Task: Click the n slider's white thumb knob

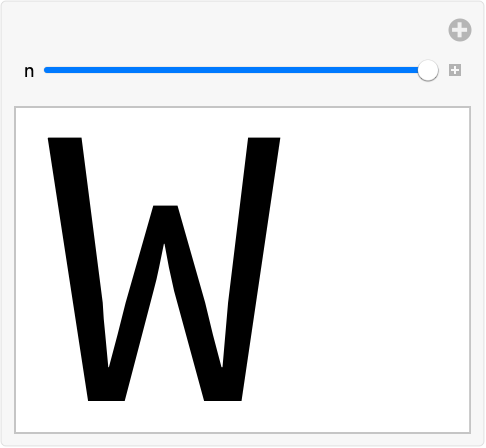Action: [428, 70]
